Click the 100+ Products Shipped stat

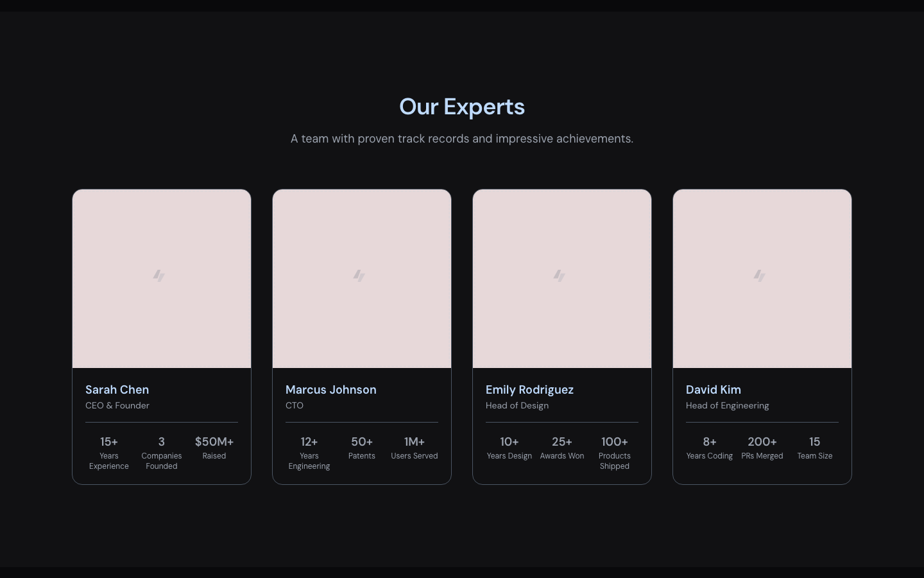point(615,453)
